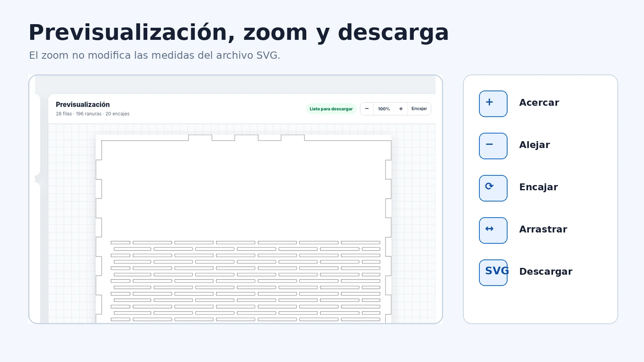Click the Acercar label
Screen dimensions: 644x362
pos(539,103)
